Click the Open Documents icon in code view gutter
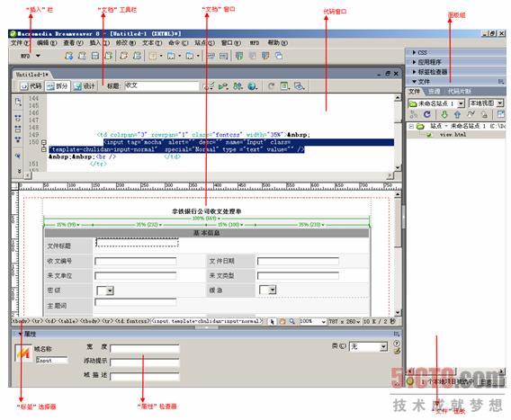 (18, 102)
